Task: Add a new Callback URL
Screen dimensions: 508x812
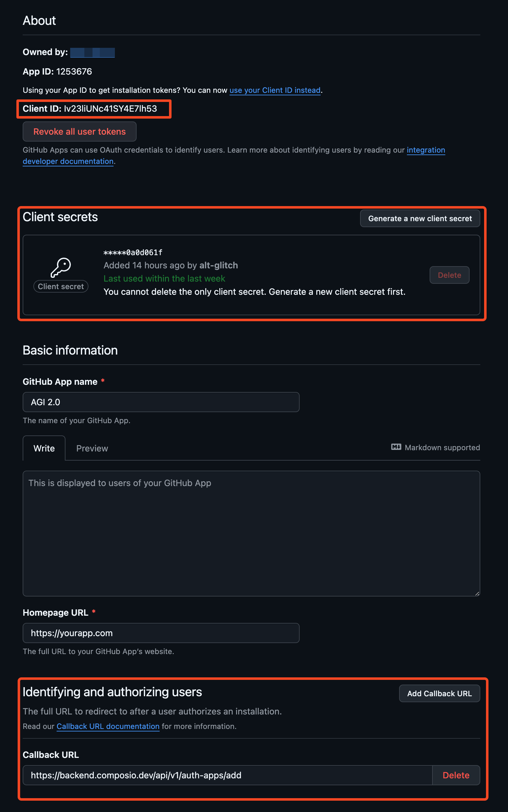Action: pos(439,693)
